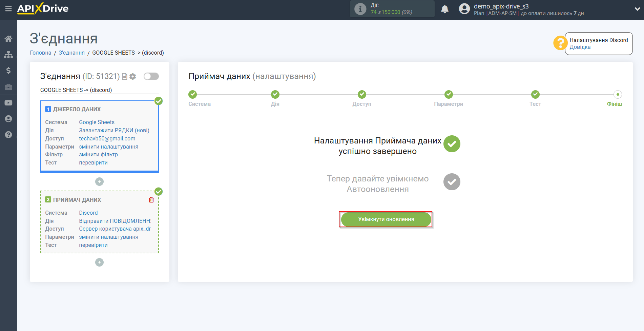Open the hamburger menu
The image size is (644, 331).
8,8
